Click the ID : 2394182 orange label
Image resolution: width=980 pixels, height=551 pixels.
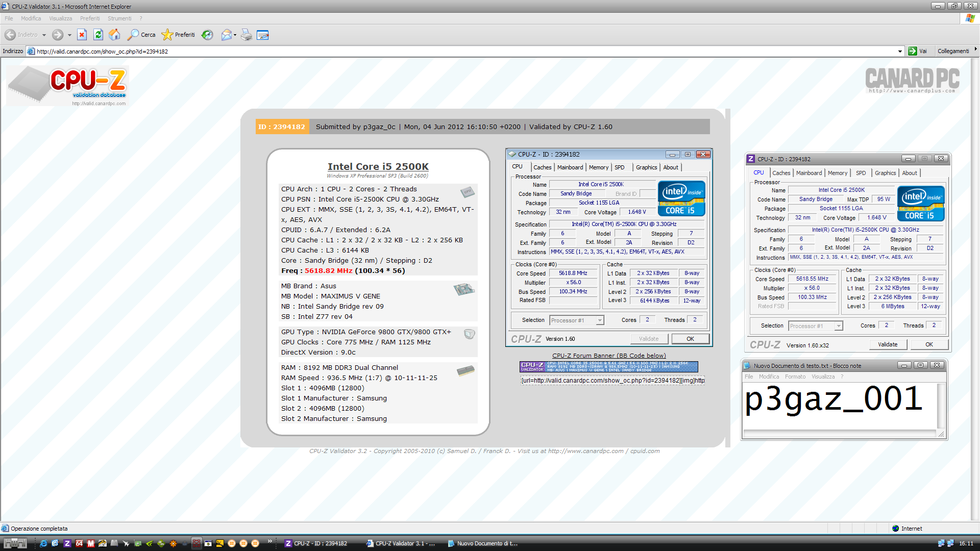[x=281, y=127]
